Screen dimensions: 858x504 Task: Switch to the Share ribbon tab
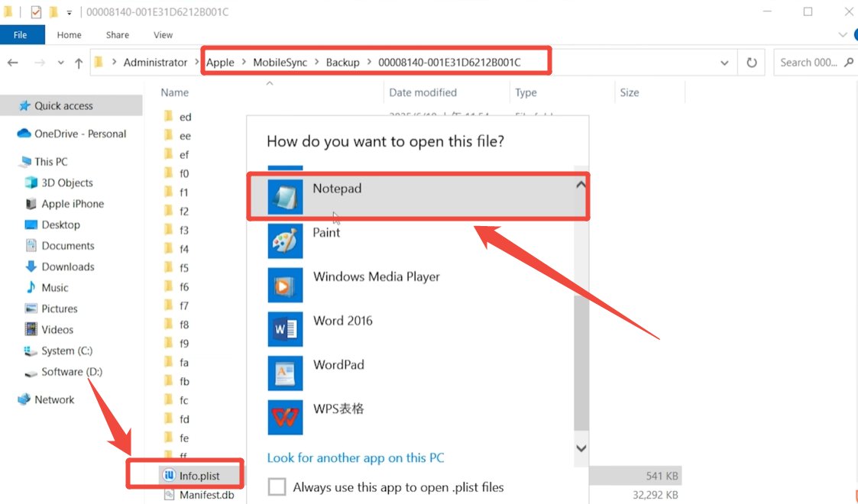point(118,35)
